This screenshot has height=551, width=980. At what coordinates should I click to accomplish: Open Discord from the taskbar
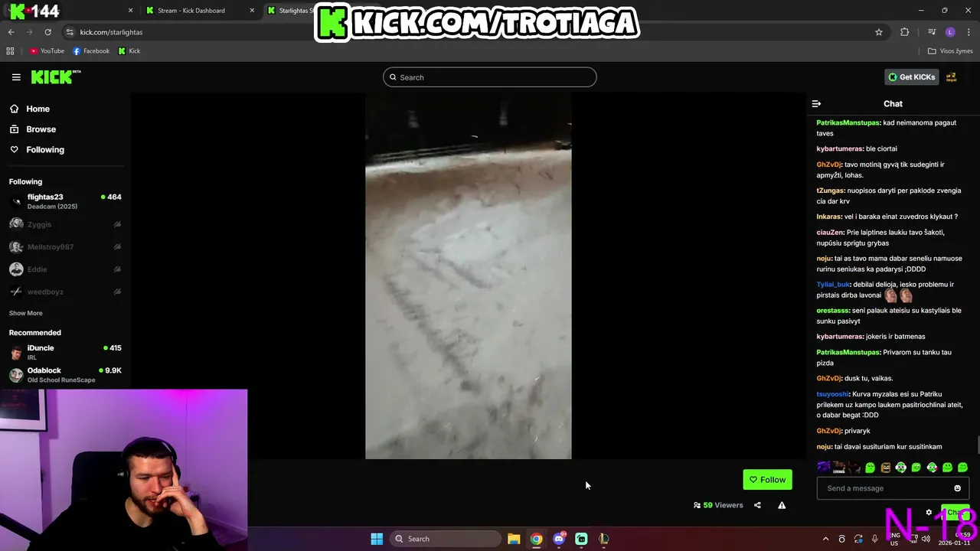tap(559, 539)
